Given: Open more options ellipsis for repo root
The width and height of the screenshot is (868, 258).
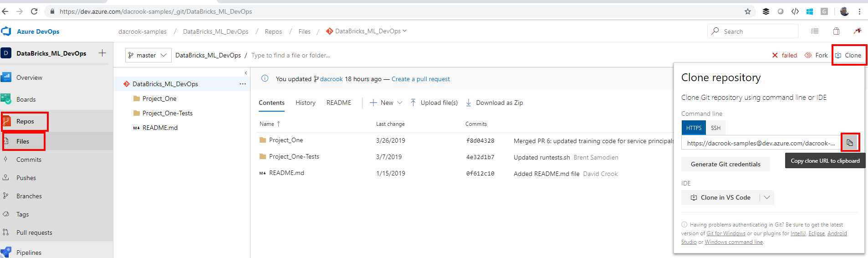Looking at the screenshot, I should tap(243, 84).
